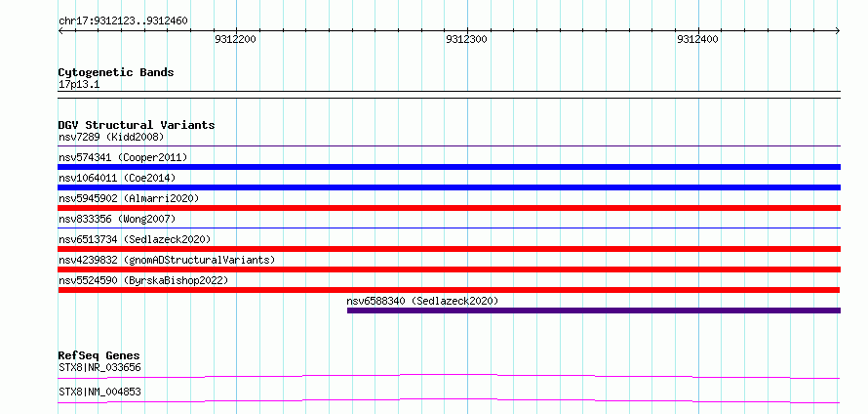
Task: Click the 17p13.1 band label
Action: tap(79, 85)
